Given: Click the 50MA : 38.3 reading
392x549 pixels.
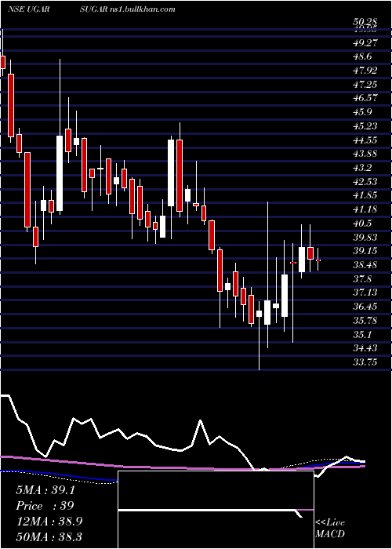Looking at the screenshot, I should 49,537.
